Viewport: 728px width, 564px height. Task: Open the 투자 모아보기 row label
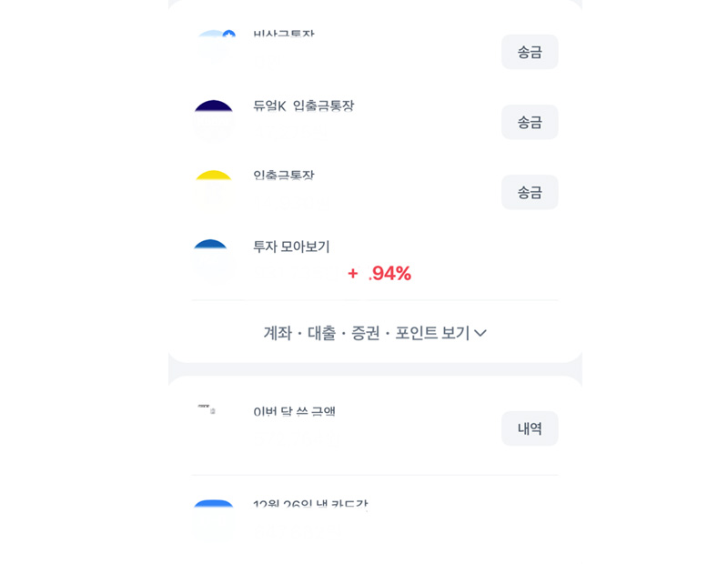click(291, 247)
